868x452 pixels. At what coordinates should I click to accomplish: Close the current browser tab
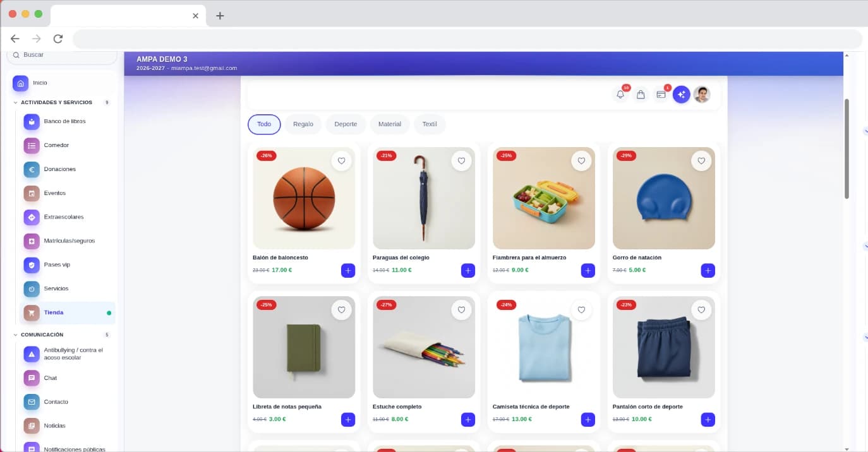pyautogui.click(x=195, y=16)
